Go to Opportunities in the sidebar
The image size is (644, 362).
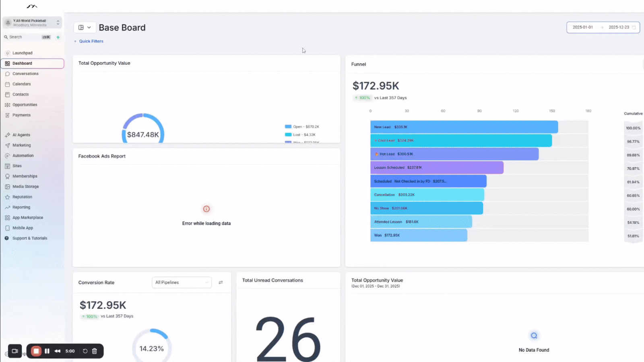(25, 105)
